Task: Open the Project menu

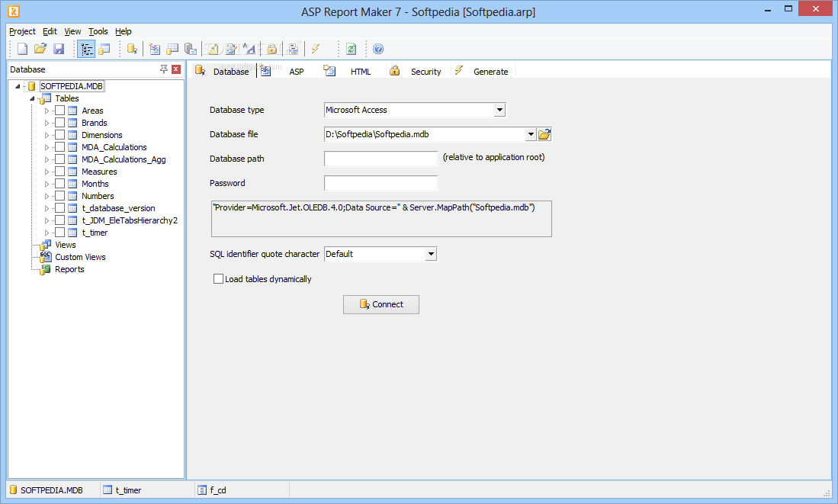Action: pyautogui.click(x=22, y=31)
